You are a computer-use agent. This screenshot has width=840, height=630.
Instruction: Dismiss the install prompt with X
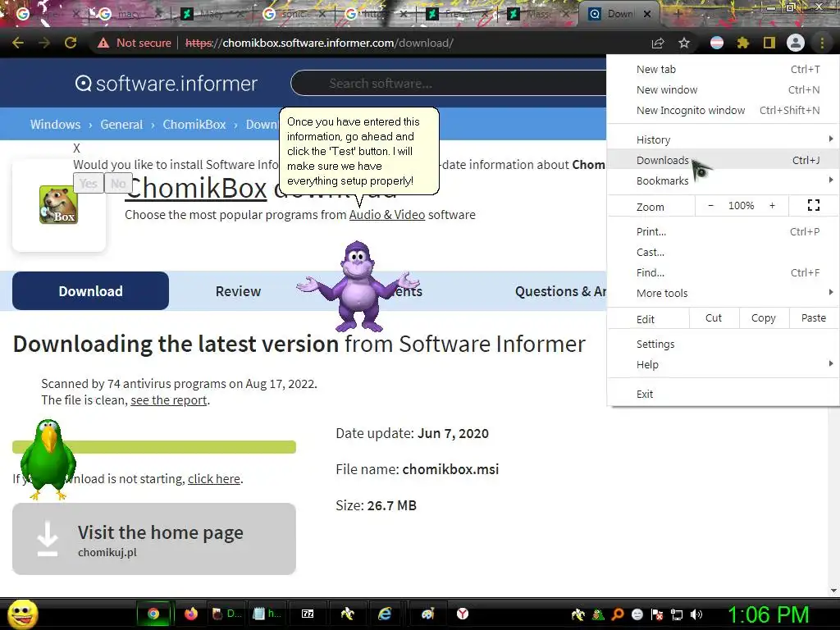(76, 148)
